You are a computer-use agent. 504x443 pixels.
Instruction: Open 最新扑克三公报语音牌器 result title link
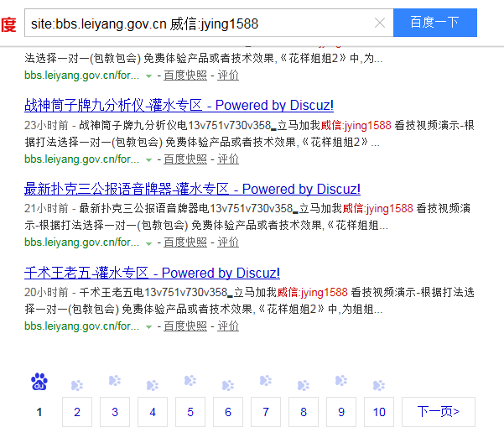point(192,189)
